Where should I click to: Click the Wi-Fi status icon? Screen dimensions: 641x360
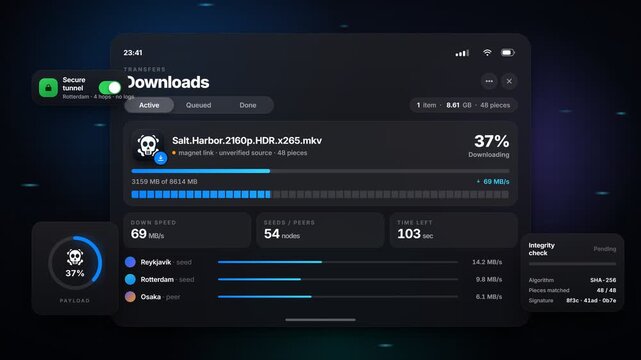point(487,52)
